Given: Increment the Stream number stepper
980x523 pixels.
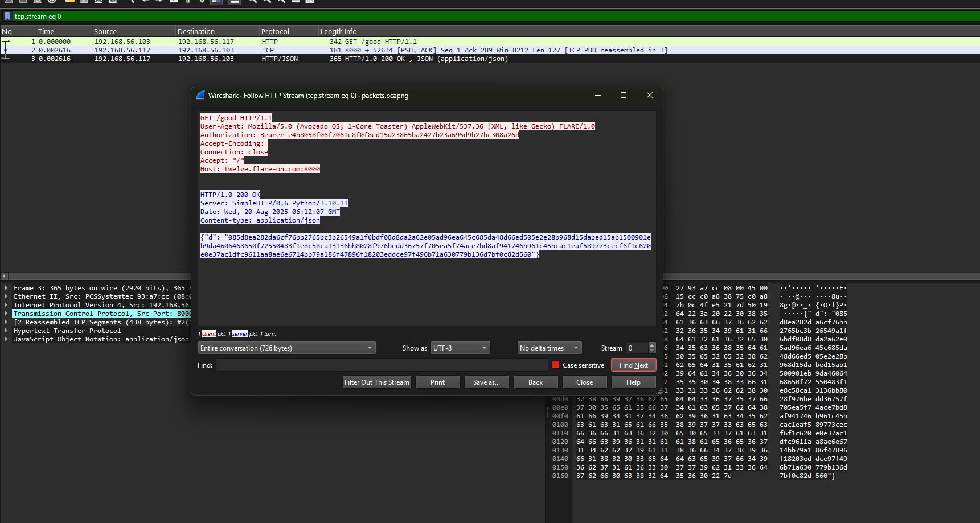Looking at the screenshot, I should pyautogui.click(x=652, y=345).
